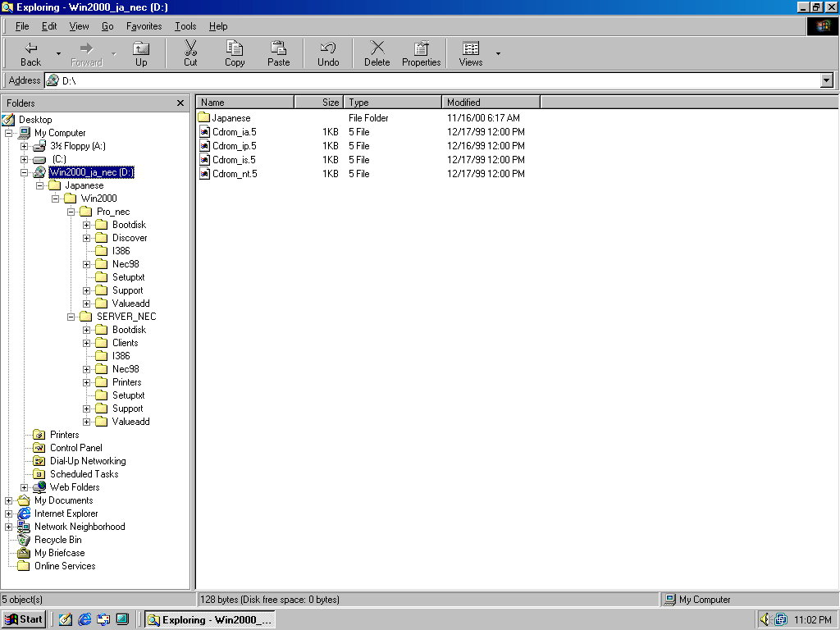Screen dimensions: 840x630
Task: Select Recycle Bin in the tree
Action: pyautogui.click(x=58, y=540)
